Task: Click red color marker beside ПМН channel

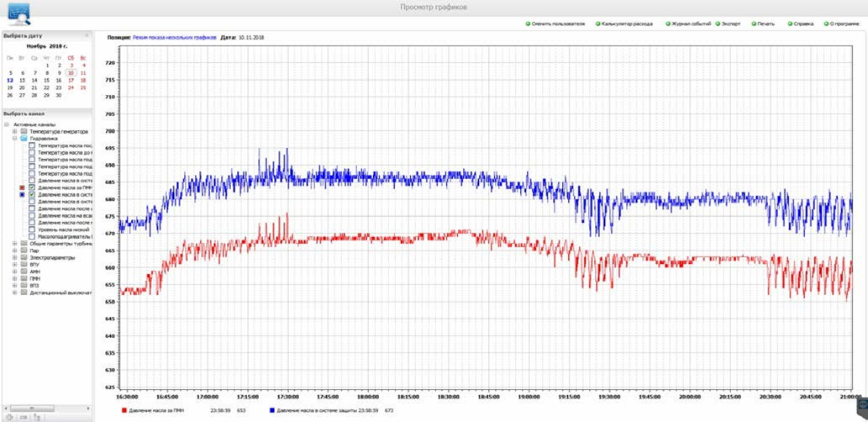Action: (22, 188)
